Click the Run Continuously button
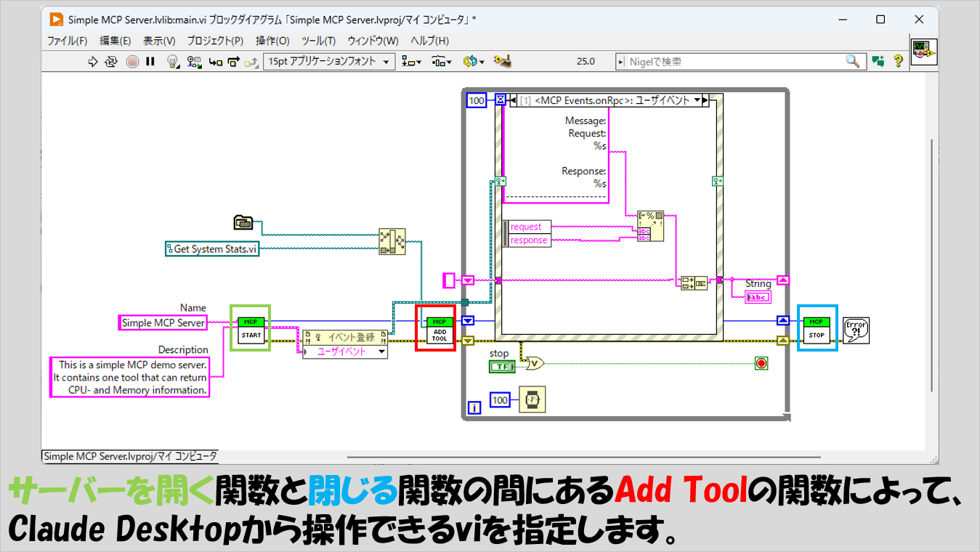This screenshot has width=980, height=552. 111,62
